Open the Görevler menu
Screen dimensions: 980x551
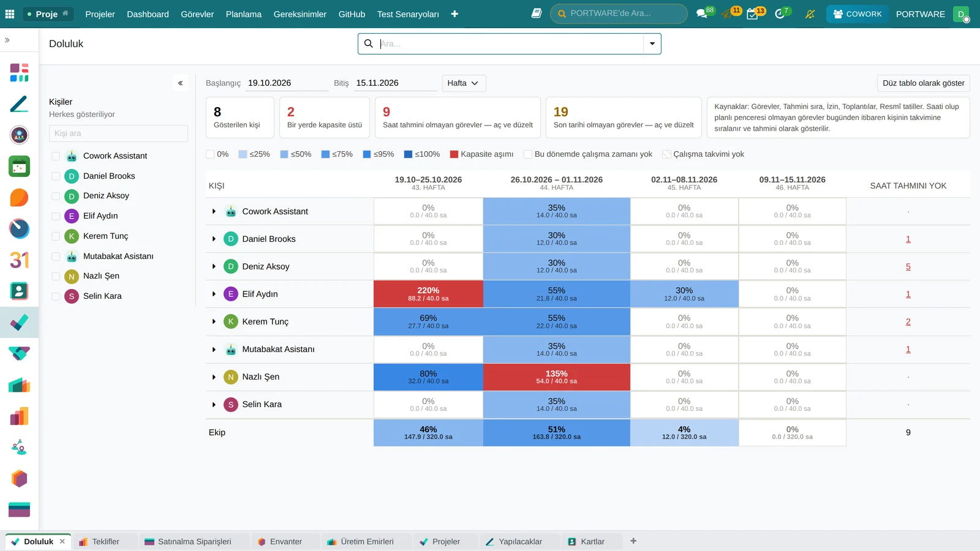pyautogui.click(x=197, y=13)
